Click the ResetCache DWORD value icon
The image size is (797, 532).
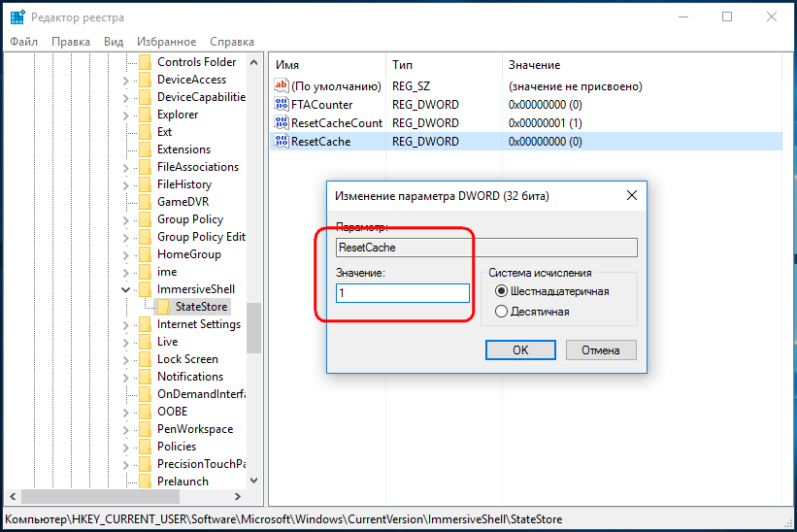282,141
